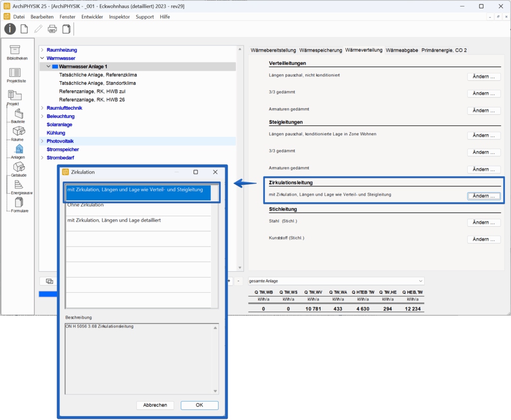Expand the Beleuchtung tree node
The width and height of the screenshot is (511, 420).
click(x=42, y=116)
